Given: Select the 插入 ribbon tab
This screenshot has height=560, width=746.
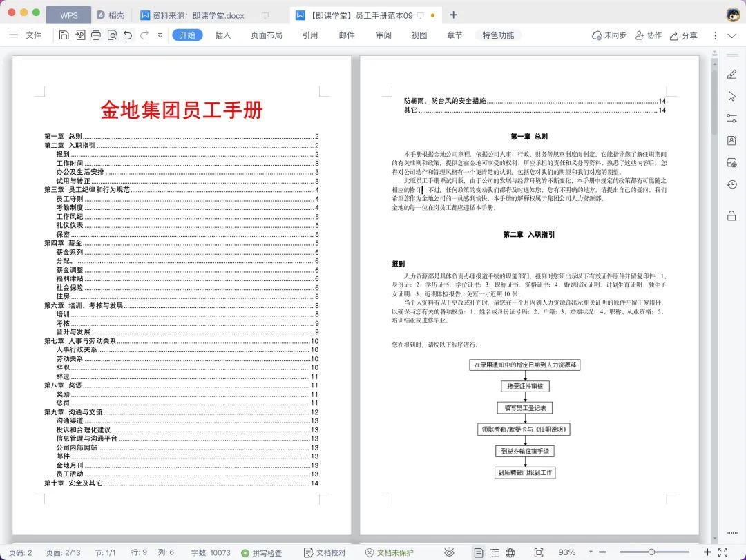Looking at the screenshot, I should click(x=222, y=35).
